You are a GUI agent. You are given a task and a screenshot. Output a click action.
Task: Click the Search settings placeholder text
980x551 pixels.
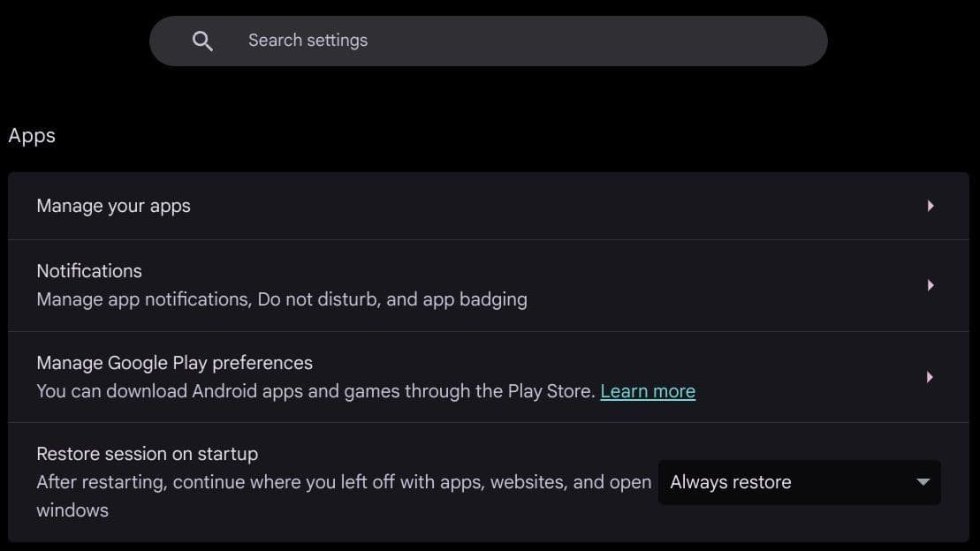click(308, 40)
